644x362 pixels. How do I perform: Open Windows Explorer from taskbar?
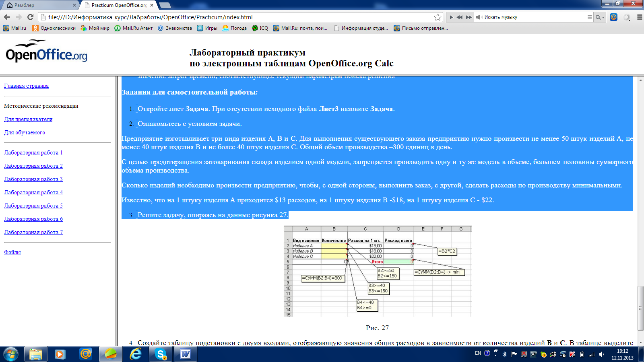coord(35,354)
